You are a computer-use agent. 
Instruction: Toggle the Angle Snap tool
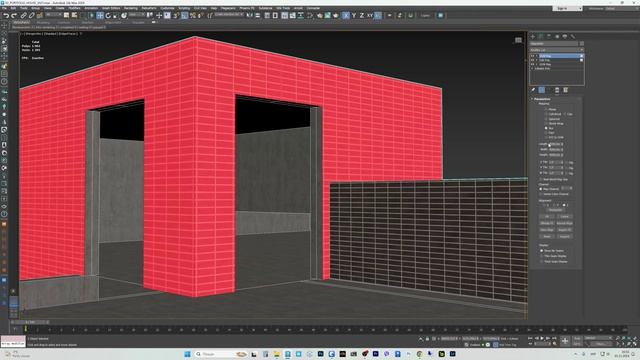coord(184,16)
